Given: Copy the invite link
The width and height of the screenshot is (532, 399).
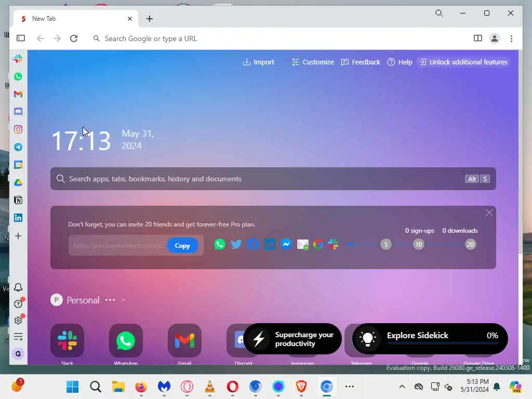Looking at the screenshot, I should (182, 246).
